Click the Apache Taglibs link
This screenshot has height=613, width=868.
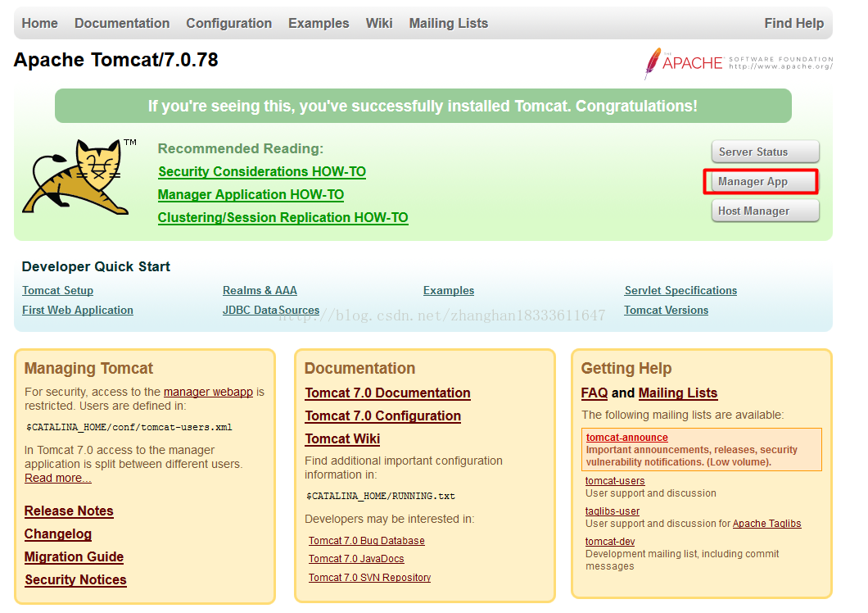coord(766,523)
